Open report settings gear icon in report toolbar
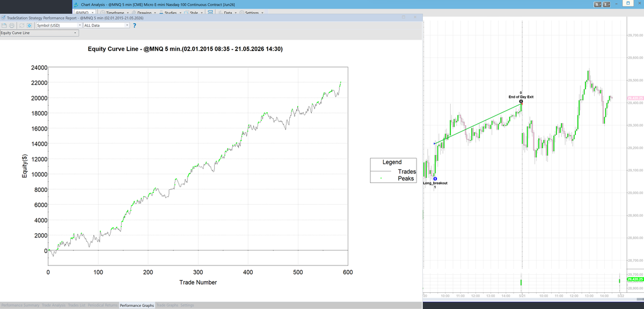 (x=29, y=25)
